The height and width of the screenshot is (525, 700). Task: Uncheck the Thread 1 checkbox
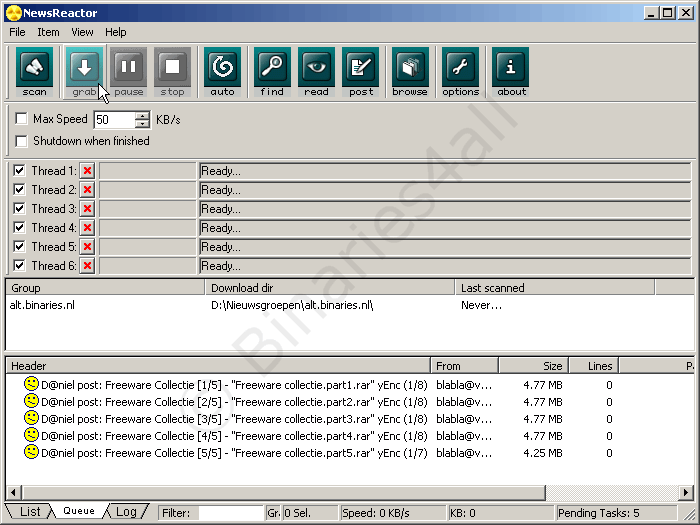[x=19, y=171]
